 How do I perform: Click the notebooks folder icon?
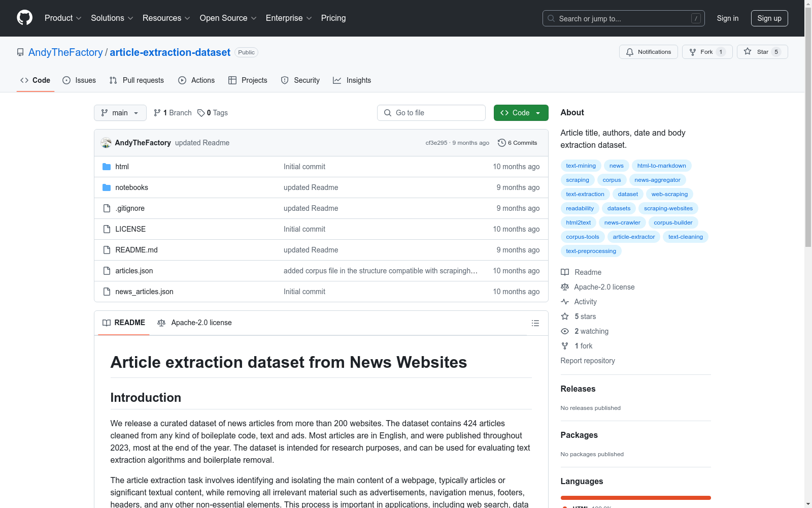[107, 187]
